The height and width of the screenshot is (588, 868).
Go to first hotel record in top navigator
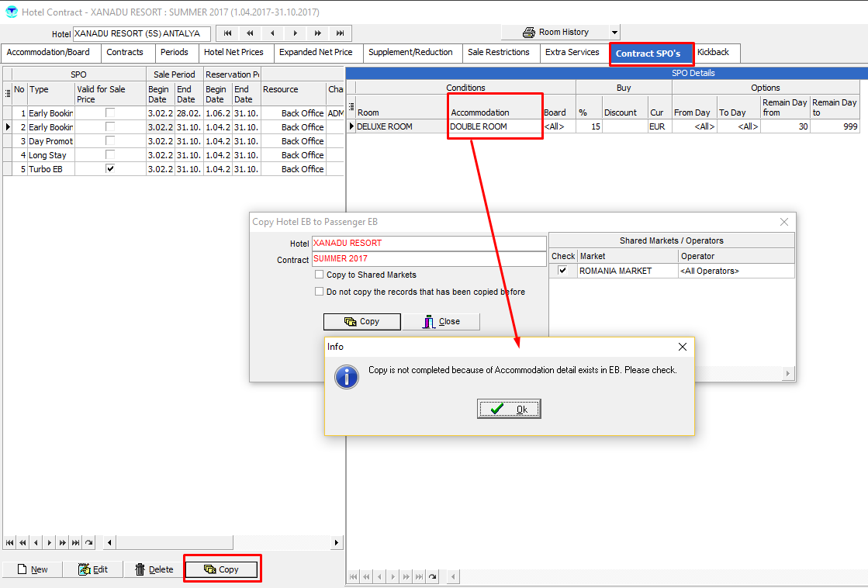click(227, 33)
